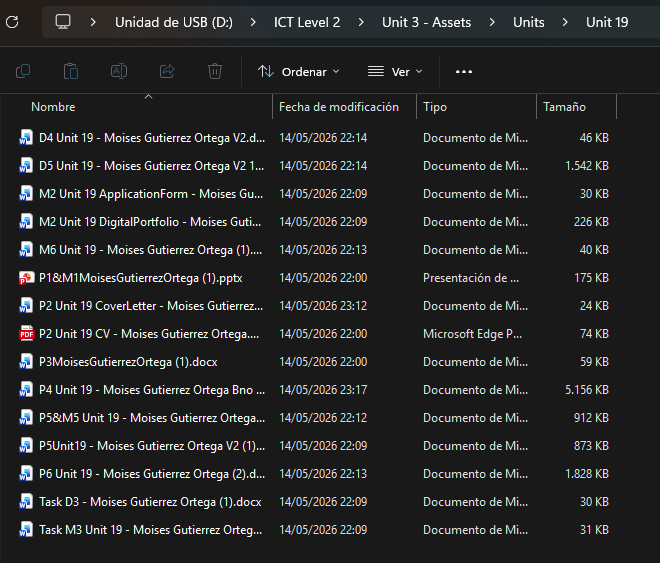
Task: Click the Microsoft Edge P... type cell
Action: [x=472, y=334]
